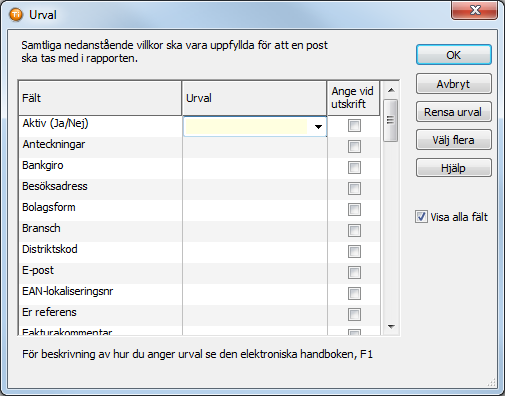The image size is (505, 396).
Task: Enable the E-post print checkbox
Action: (x=354, y=273)
